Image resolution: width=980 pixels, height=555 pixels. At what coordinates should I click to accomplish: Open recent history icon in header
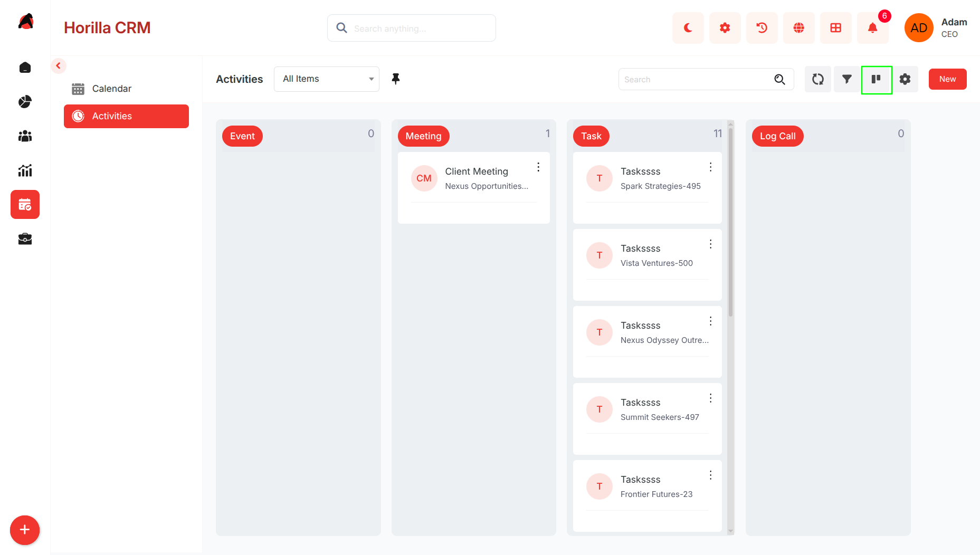point(762,28)
